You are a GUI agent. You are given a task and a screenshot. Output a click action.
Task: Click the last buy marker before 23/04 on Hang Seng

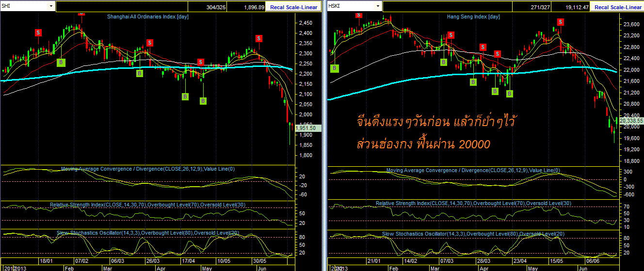tap(510, 93)
